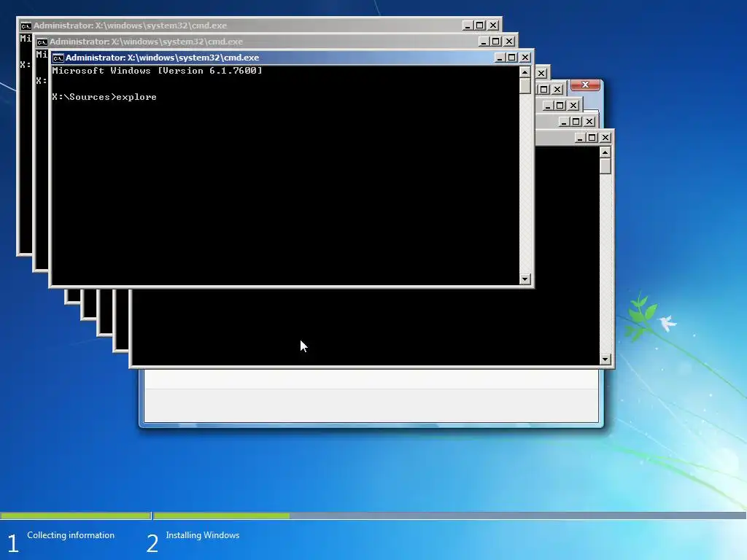The width and height of the screenshot is (747, 560).
Task: Click the 'Collecting information' step label
Action: click(x=71, y=535)
